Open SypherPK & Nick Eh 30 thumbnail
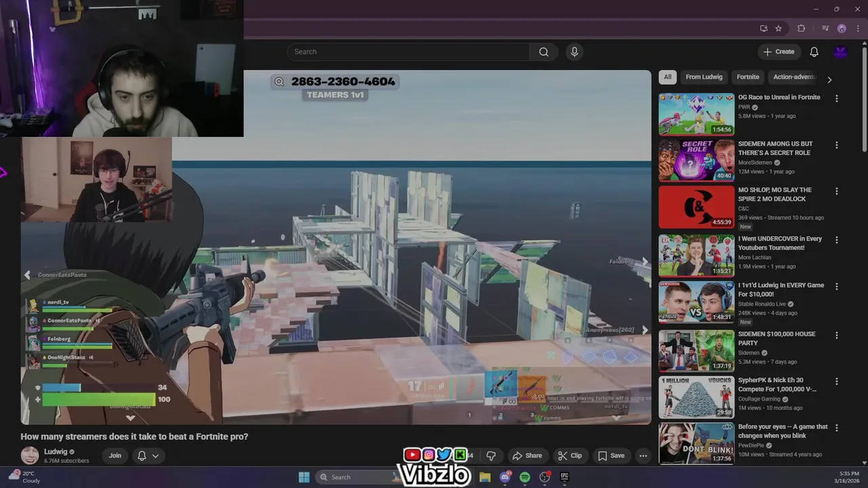 pos(696,396)
